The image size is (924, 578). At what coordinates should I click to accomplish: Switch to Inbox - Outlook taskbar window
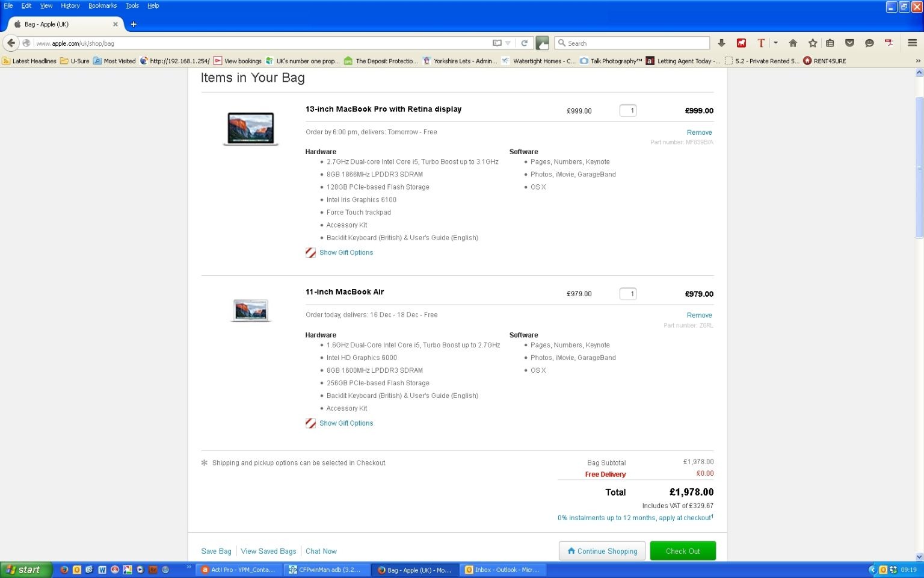[502, 570]
